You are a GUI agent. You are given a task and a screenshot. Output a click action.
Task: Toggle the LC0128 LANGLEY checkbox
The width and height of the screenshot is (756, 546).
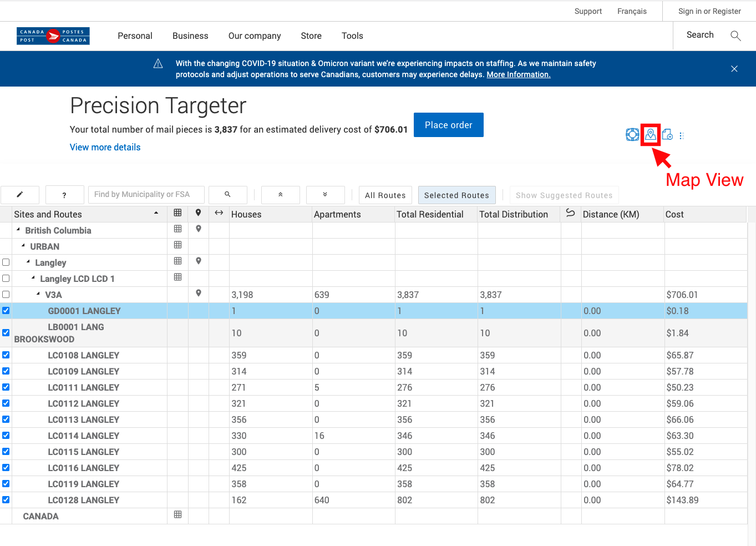[x=6, y=500]
